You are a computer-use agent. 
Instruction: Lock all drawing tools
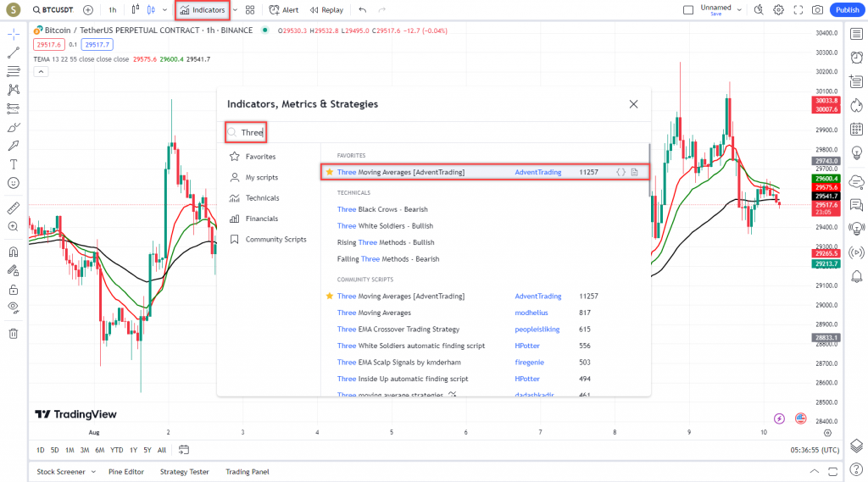click(14, 290)
